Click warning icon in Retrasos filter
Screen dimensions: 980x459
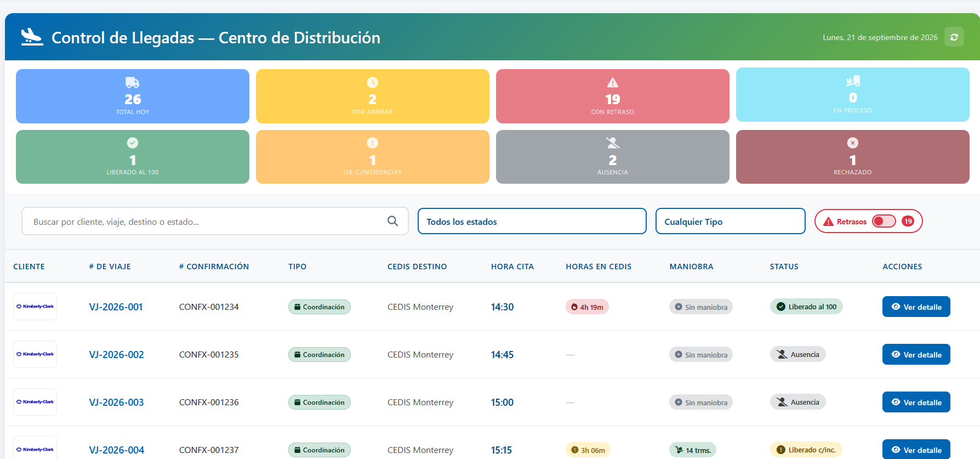coord(828,222)
